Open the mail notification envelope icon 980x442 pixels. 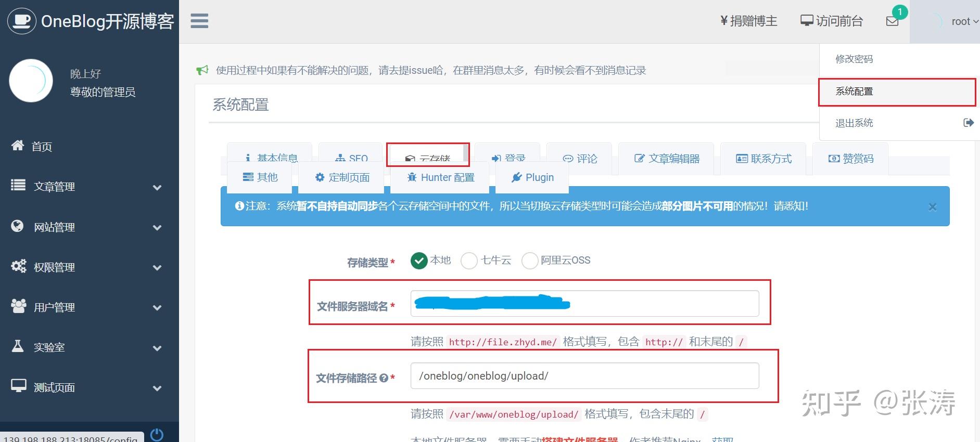[x=892, y=21]
